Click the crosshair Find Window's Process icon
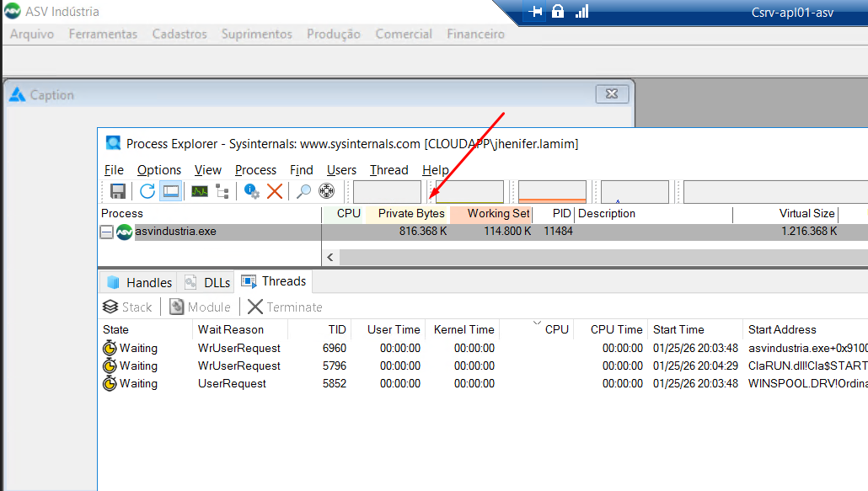This screenshot has width=868, height=491. tap(326, 191)
